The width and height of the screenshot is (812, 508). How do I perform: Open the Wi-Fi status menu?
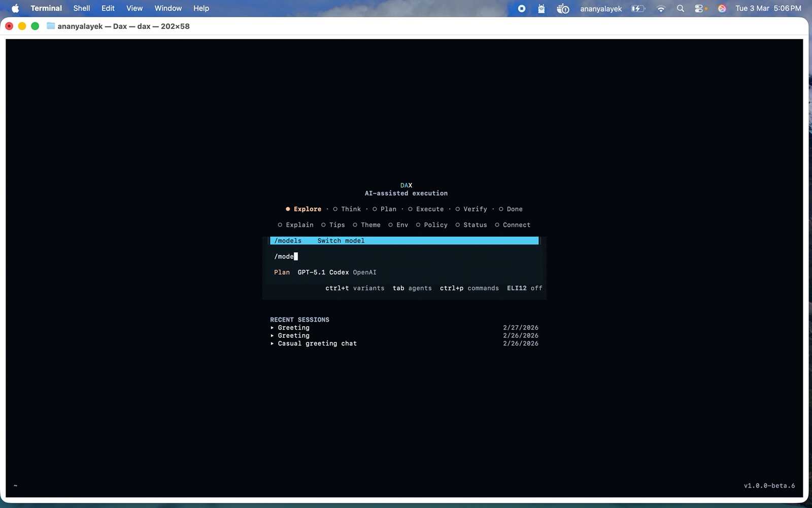[x=661, y=9]
